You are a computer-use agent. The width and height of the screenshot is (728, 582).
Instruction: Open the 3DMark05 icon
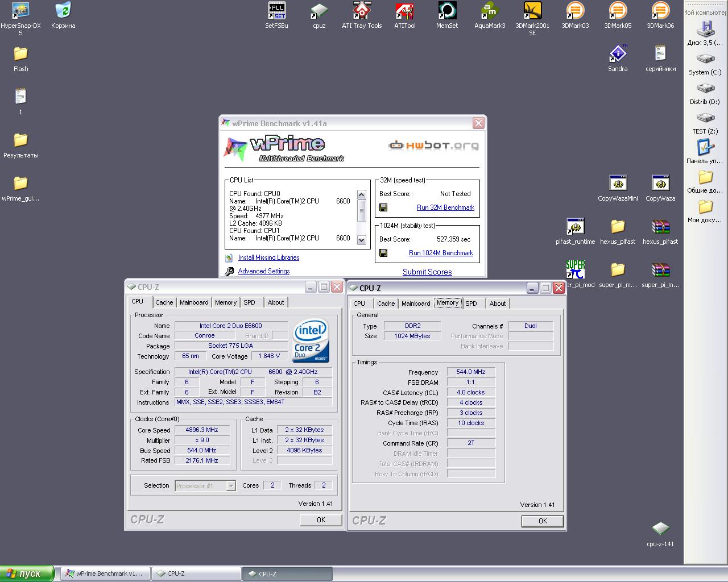tap(618, 10)
